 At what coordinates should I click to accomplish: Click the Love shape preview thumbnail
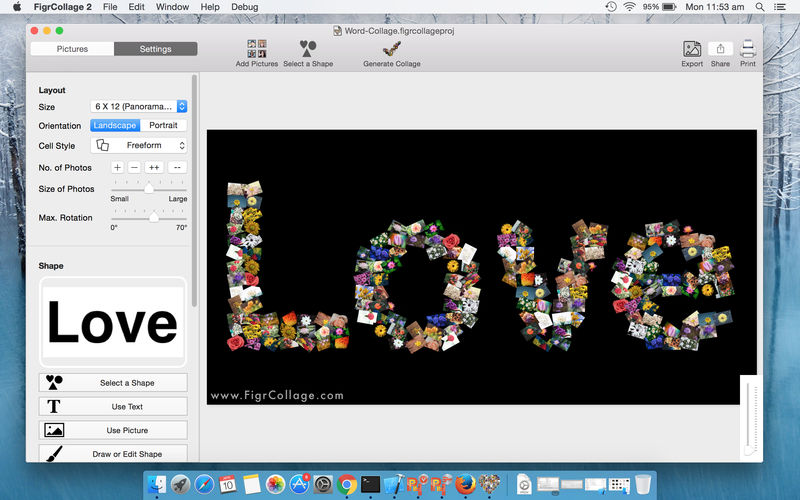[x=113, y=322]
